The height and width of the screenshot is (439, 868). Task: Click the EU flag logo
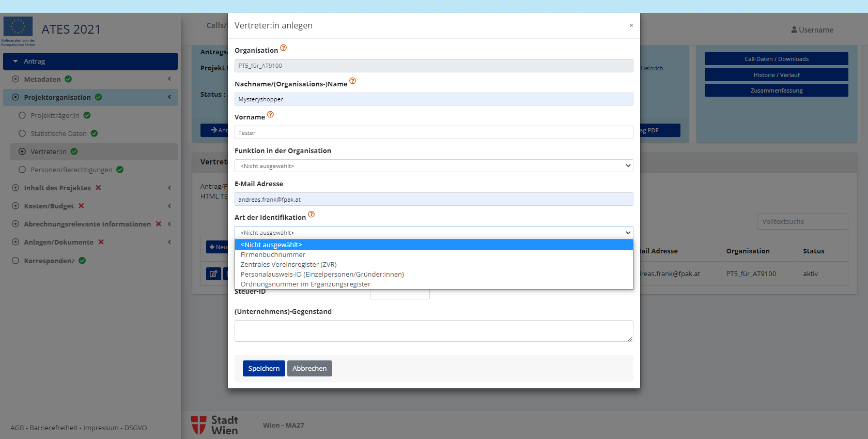click(x=18, y=27)
